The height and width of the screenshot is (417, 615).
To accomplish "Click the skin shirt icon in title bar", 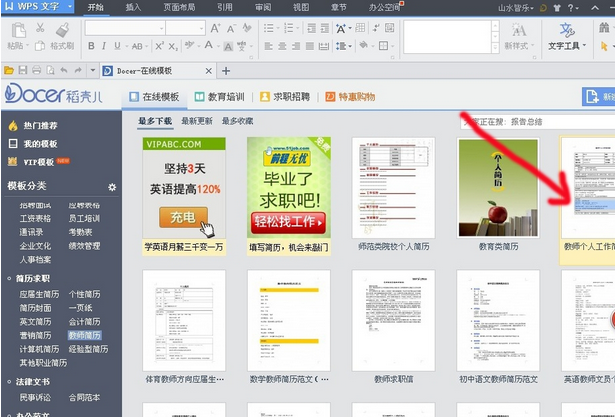I will coord(557,7).
